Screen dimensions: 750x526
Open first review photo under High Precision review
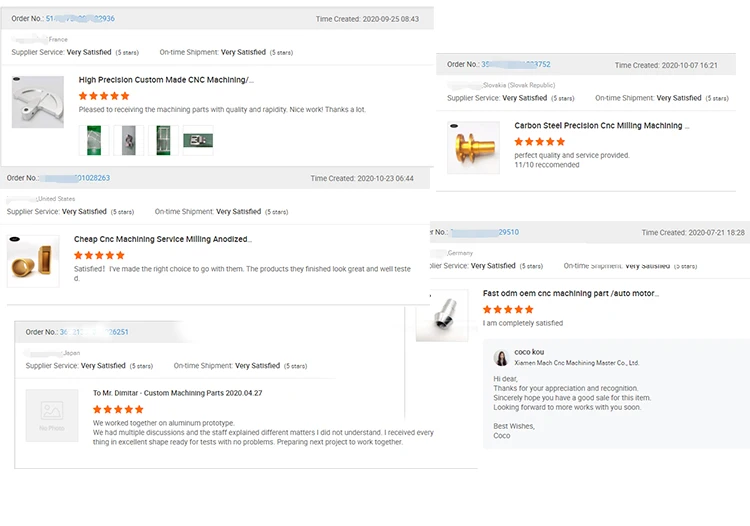point(94,140)
